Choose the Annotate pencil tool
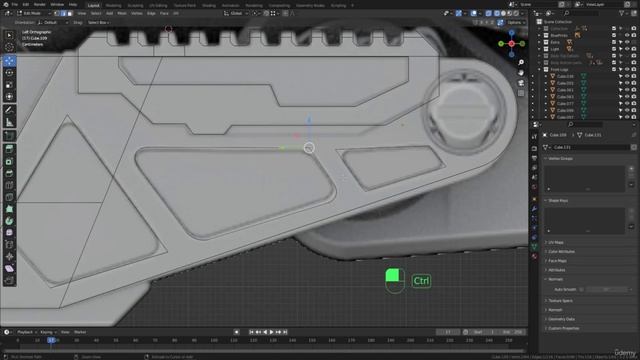This screenshot has height=360, width=640. tap(9, 110)
